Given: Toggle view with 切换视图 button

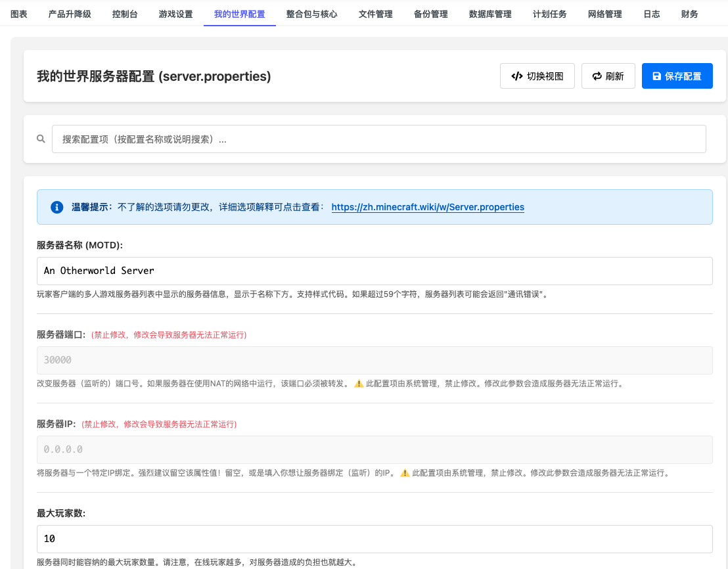Looking at the screenshot, I should (537, 76).
